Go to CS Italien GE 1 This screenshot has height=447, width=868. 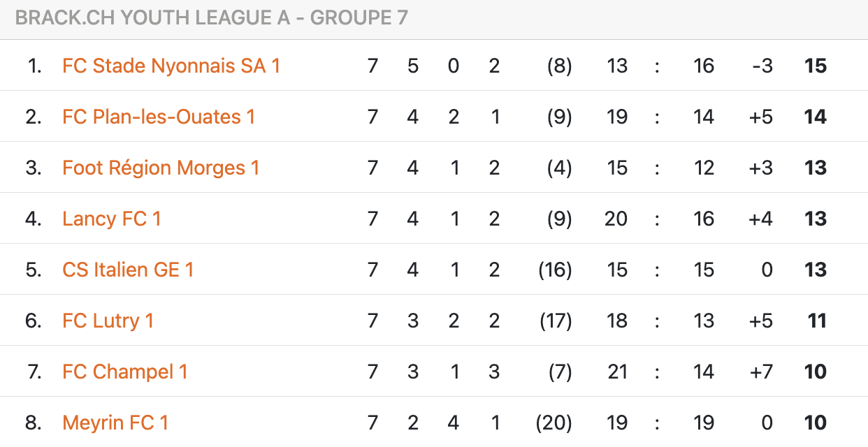click(128, 270)
